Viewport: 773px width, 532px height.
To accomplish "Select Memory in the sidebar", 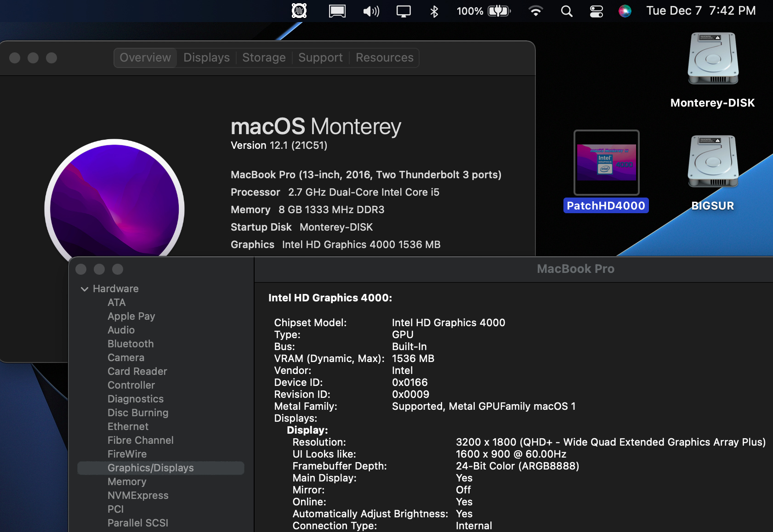I will point(127,481).
